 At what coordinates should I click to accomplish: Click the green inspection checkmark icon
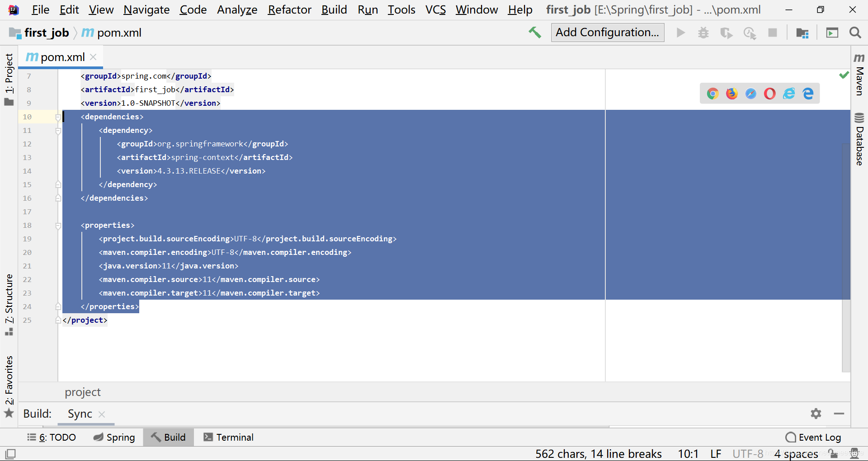pyautogui.click(x=844, y=75)
